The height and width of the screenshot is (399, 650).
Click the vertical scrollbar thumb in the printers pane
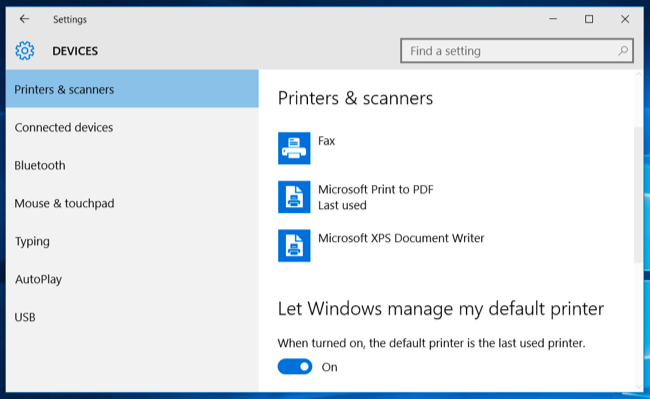[x=638, y=195]
